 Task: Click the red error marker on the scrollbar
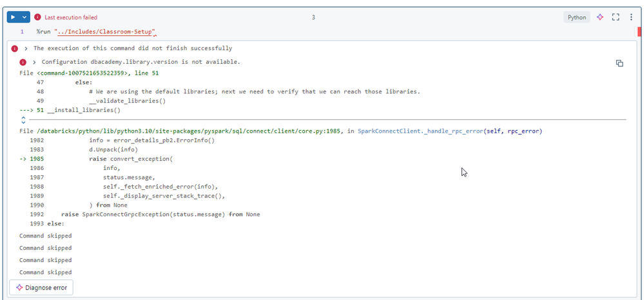click(639, 32)
